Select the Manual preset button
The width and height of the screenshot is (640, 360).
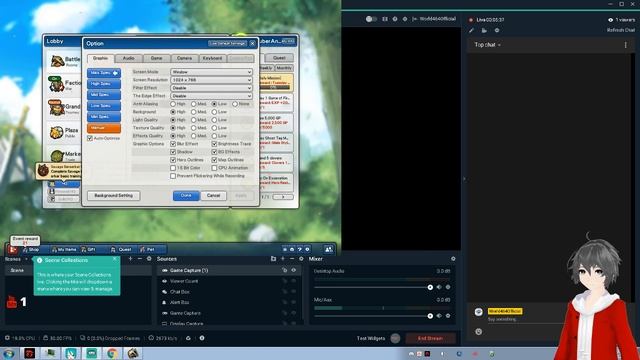click(104, 128)
